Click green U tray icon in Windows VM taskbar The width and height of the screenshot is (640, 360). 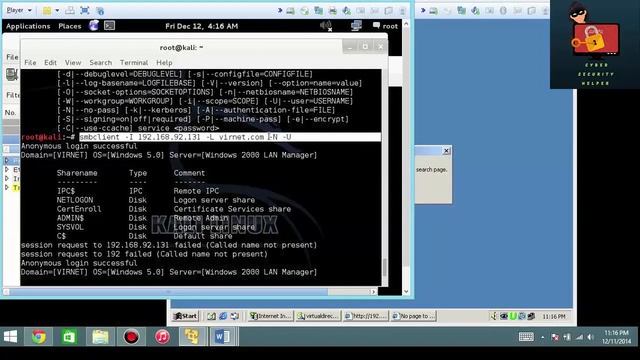[x=513, y=316]
